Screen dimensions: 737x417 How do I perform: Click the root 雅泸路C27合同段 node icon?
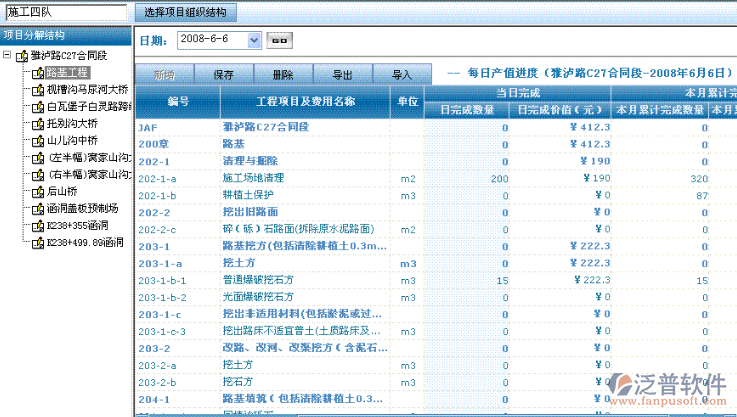tap(22, 56)
